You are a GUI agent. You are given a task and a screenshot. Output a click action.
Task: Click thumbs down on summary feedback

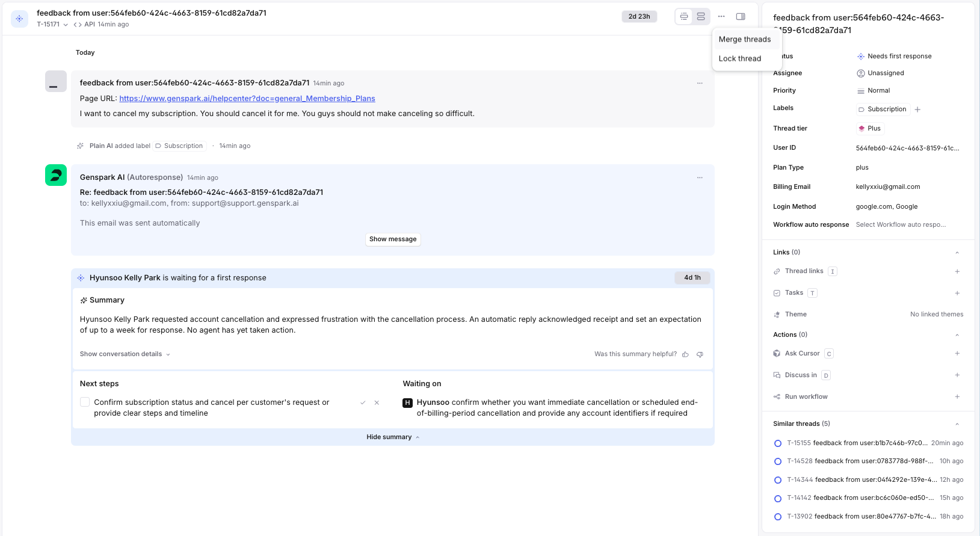tap(700, 354)
